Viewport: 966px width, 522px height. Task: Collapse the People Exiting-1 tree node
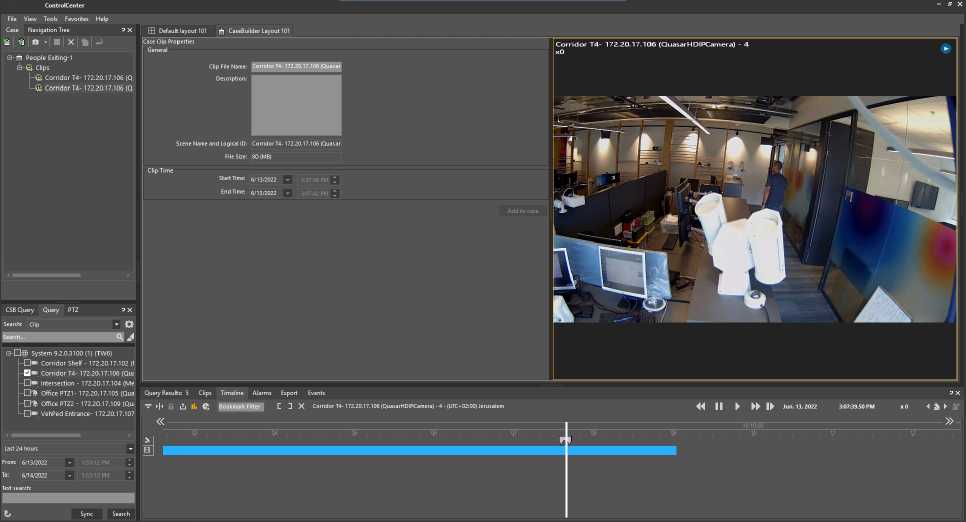point(9,58)
